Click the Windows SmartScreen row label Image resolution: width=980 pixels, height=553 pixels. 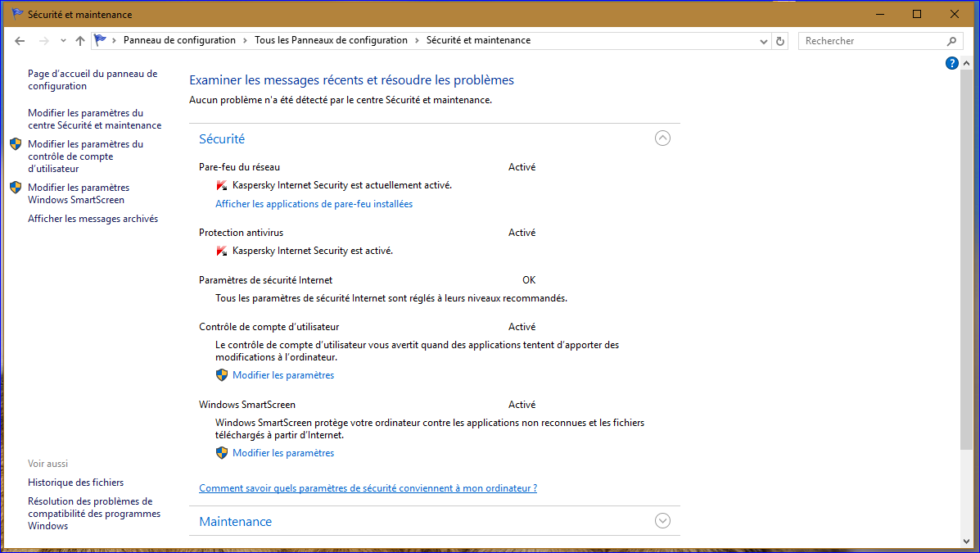(x=247, y=405)
